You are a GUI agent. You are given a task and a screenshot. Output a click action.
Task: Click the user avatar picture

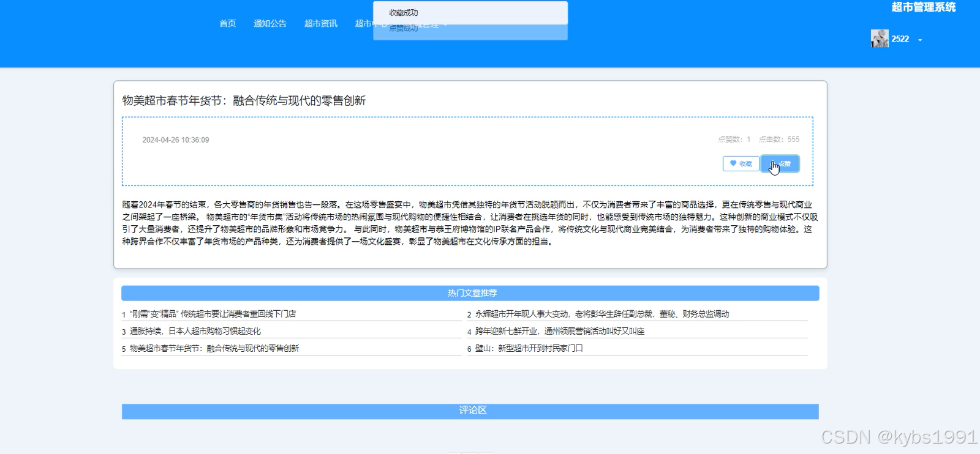pyautogui.click(x=880, y=39)
